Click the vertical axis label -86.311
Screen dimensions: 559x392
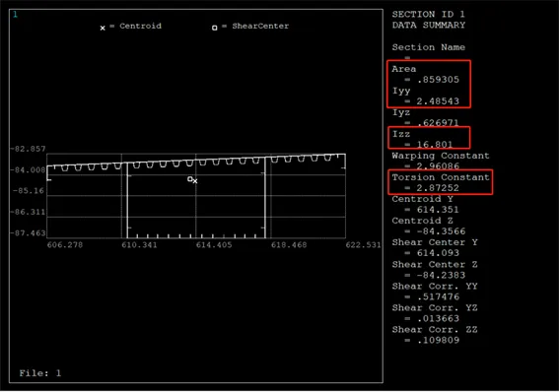(28, 212)
